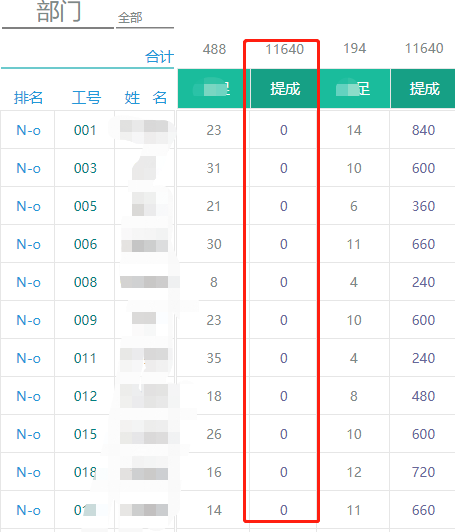The width and height of the screenshot is (455, 532).
Task: Click the 0 commission in row 006
Action: point(284,244)
